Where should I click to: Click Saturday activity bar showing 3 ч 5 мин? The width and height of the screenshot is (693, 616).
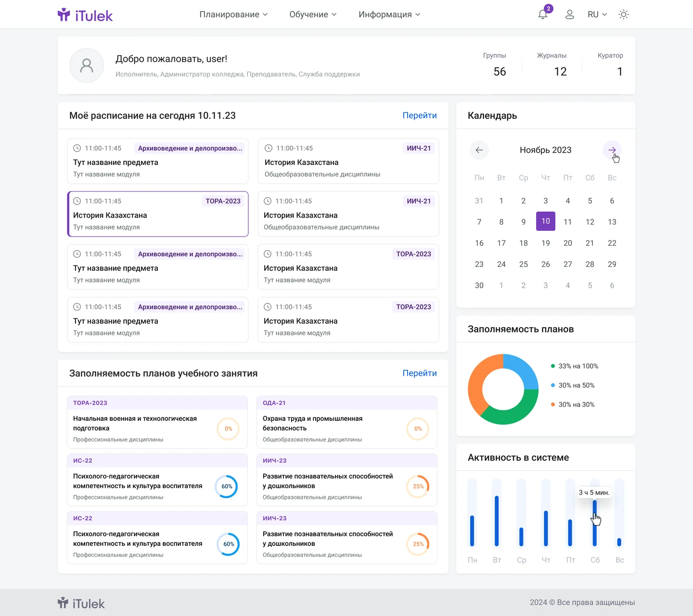point(595,523)
